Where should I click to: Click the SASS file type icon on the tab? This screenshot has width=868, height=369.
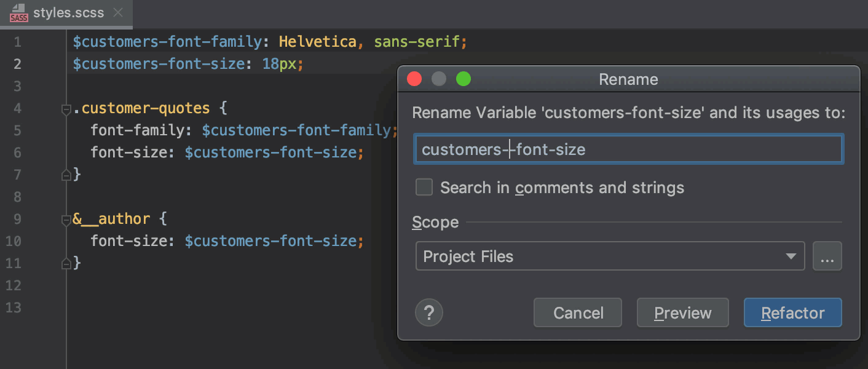coord(18,14)
